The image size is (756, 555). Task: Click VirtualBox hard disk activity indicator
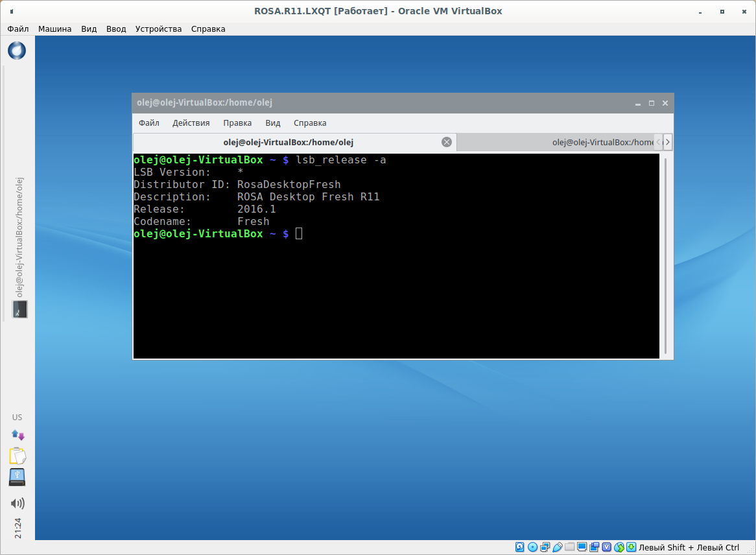[x=520, y=548]
